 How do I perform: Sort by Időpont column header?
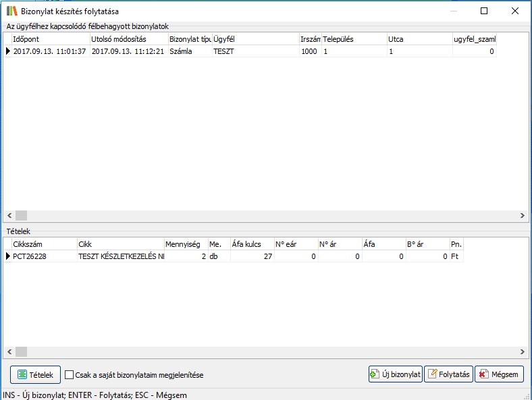pyautogui.click(x=50, y=39)
